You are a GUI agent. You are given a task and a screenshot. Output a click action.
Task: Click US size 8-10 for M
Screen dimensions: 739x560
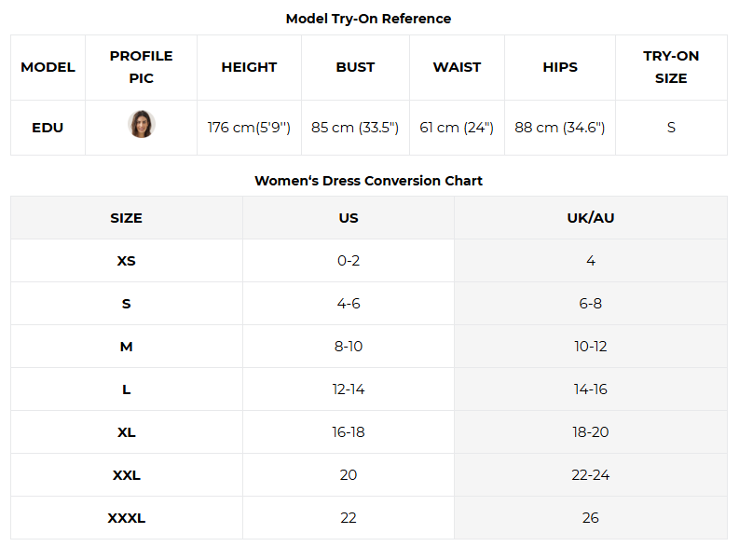tap(349, 347)
